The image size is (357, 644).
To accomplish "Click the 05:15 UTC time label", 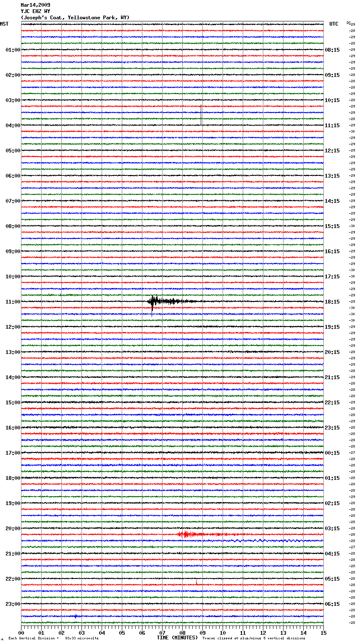I will coord(332,579).
